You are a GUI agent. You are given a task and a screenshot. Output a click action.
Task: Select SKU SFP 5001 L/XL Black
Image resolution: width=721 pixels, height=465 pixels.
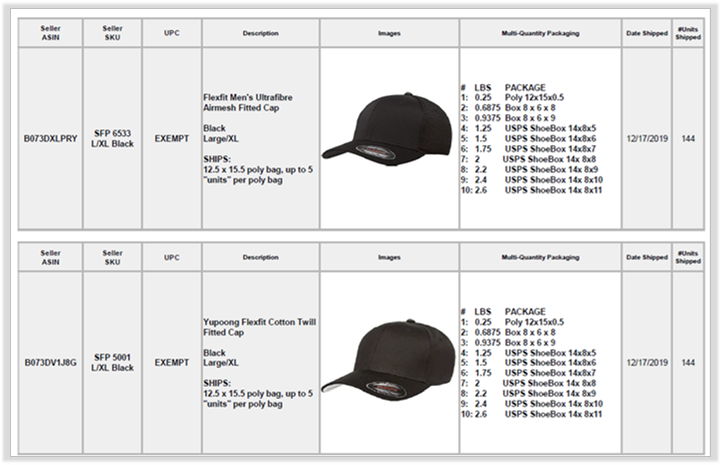pyautogui.click(x=113, y=362)
